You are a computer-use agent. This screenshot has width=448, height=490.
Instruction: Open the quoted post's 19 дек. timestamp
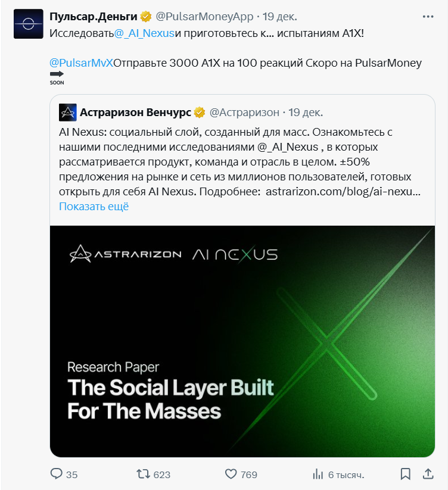coord(306,113)
